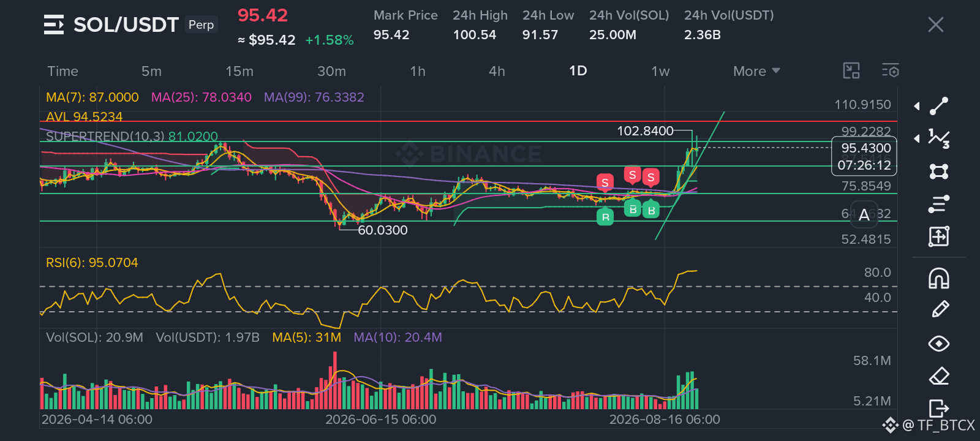
Task: Click the MA(7): 87.0000 indicator label
Action: 92,97
